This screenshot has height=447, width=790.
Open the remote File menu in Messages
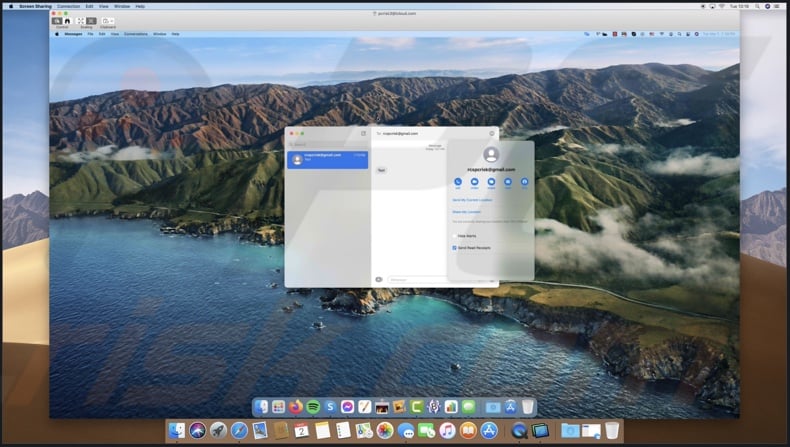coord(90,34)
